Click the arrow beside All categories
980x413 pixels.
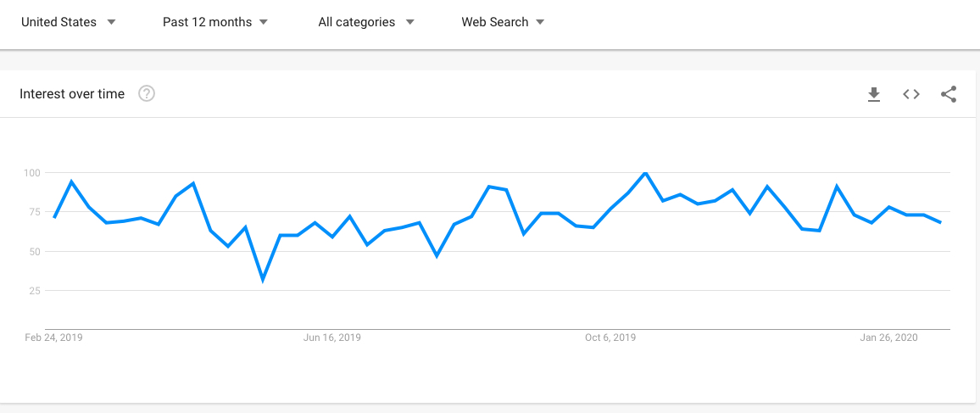[410, 22]
